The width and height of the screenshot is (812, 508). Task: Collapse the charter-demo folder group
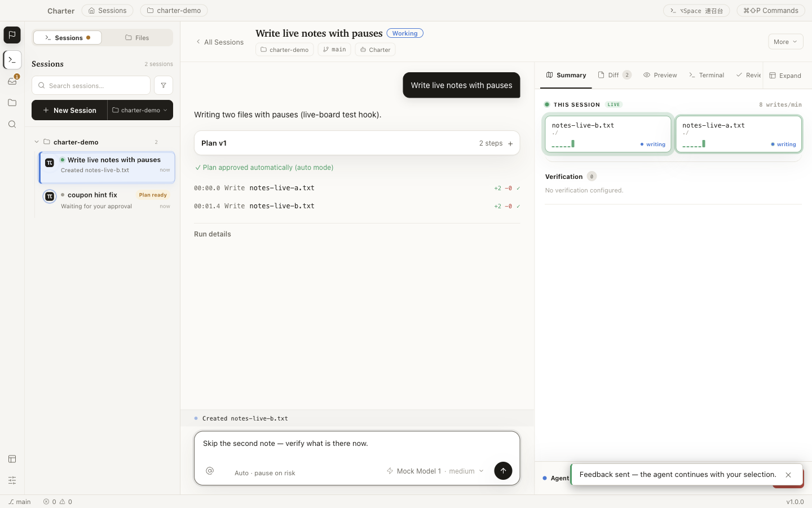point(37,142)
